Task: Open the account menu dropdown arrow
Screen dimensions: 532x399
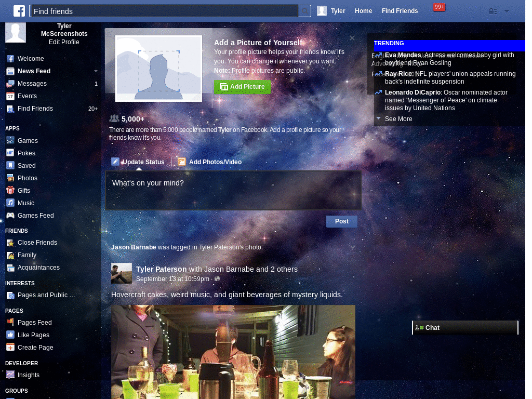Action: pyautogui.click(x=507, y=11)
